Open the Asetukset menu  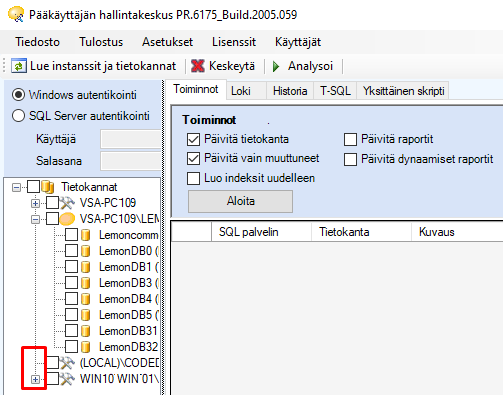click(x=167, y=42)
